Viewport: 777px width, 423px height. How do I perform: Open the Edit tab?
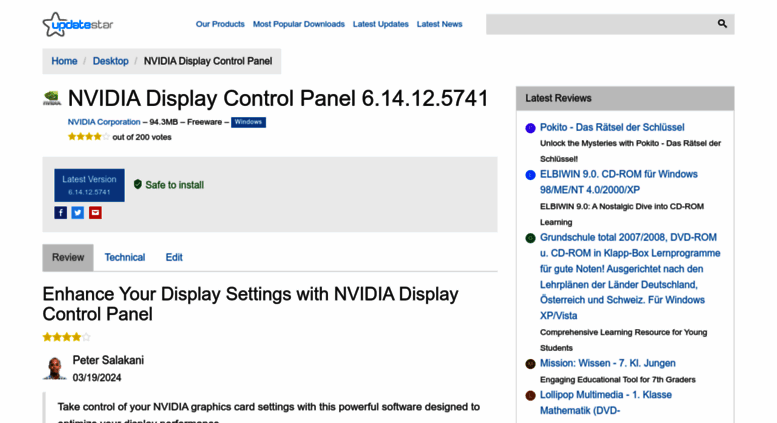click(174, 258)
